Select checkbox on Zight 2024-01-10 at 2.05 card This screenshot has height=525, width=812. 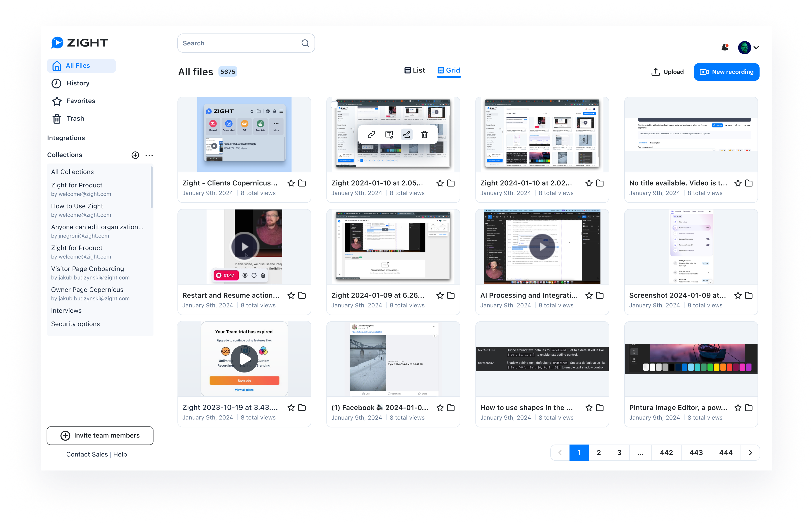click(334, 105)
